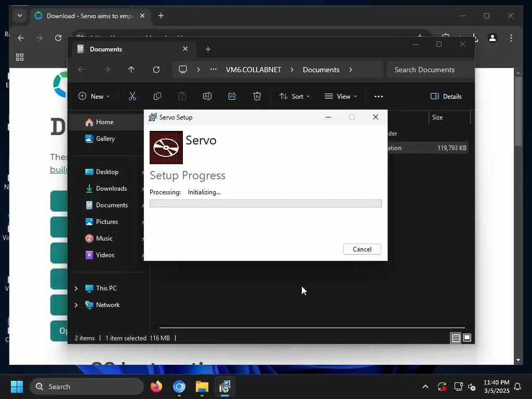
Task: Open the View dropdown menu
Action: click(x=341, y=96)
